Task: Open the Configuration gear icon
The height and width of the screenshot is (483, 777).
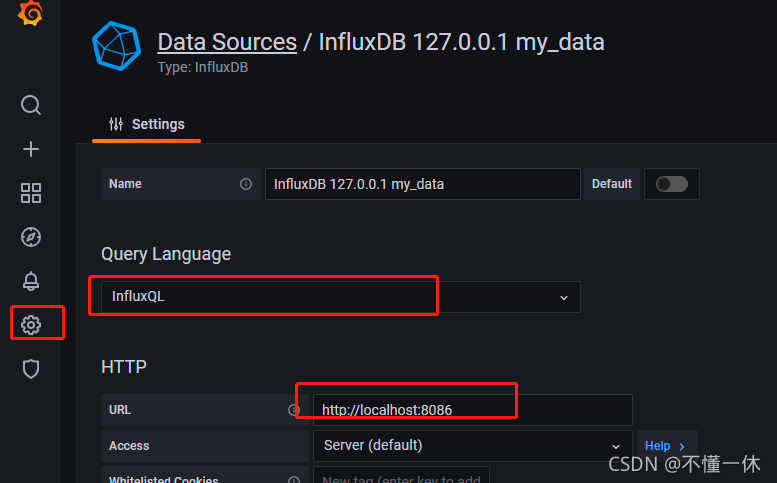Action: click(31, 325)
